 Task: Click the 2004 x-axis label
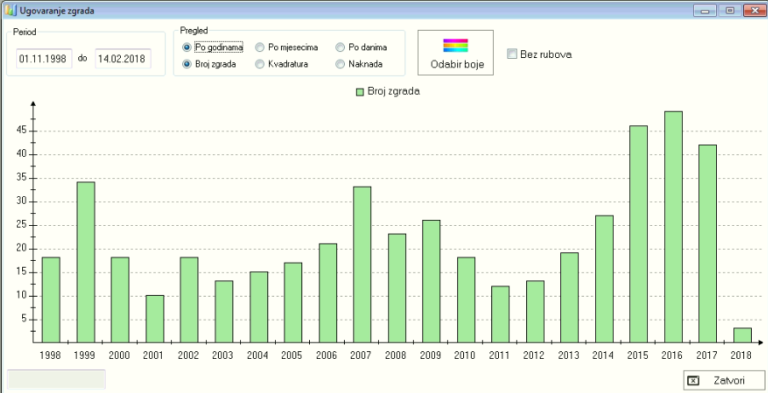click(x=257, y=355)
